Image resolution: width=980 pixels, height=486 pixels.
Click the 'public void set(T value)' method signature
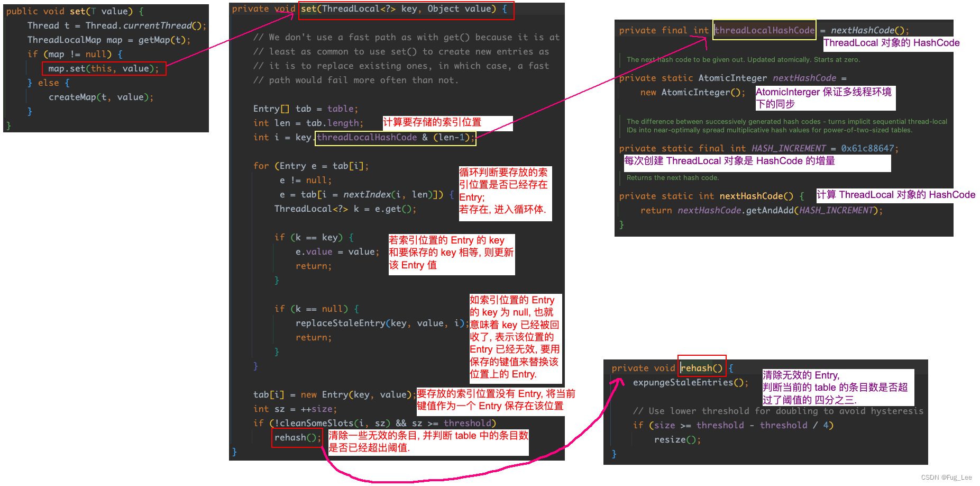(x=75, y=11)
